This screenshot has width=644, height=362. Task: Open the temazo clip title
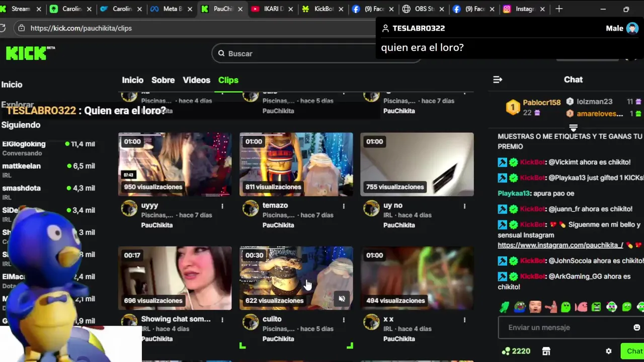[x=275, y=205]
